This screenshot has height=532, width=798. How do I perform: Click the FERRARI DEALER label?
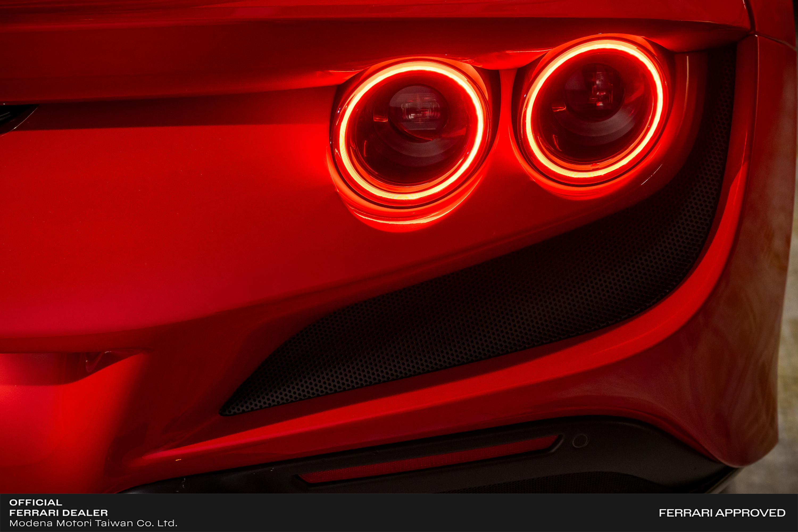tap(58, 513)
